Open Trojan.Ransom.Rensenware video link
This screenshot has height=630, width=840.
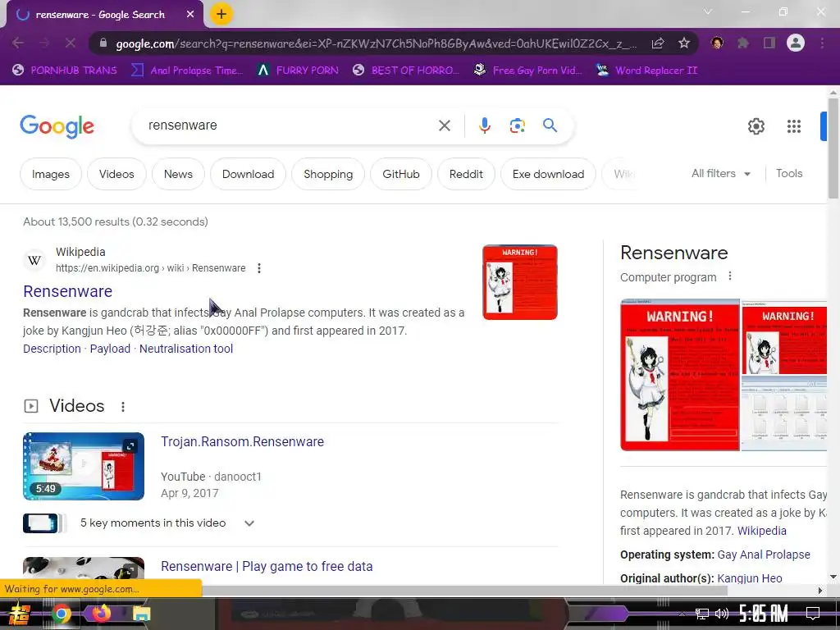pyautogui.click(x=242, y=442)
